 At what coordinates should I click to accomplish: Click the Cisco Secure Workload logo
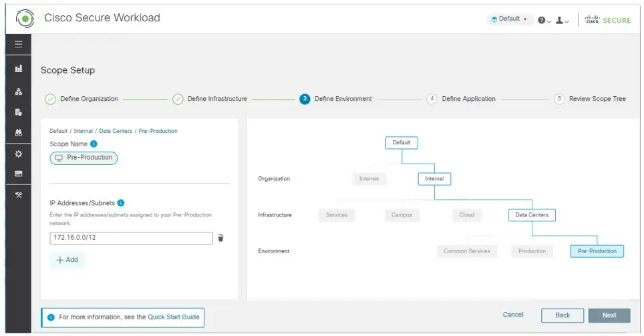pos(25,19)
